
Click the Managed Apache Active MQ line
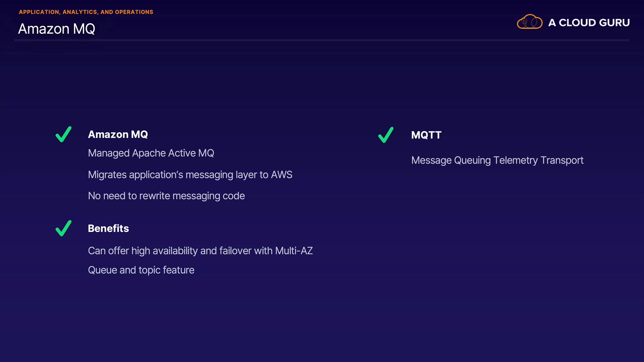pyautogui.click(x=151, y=153)
